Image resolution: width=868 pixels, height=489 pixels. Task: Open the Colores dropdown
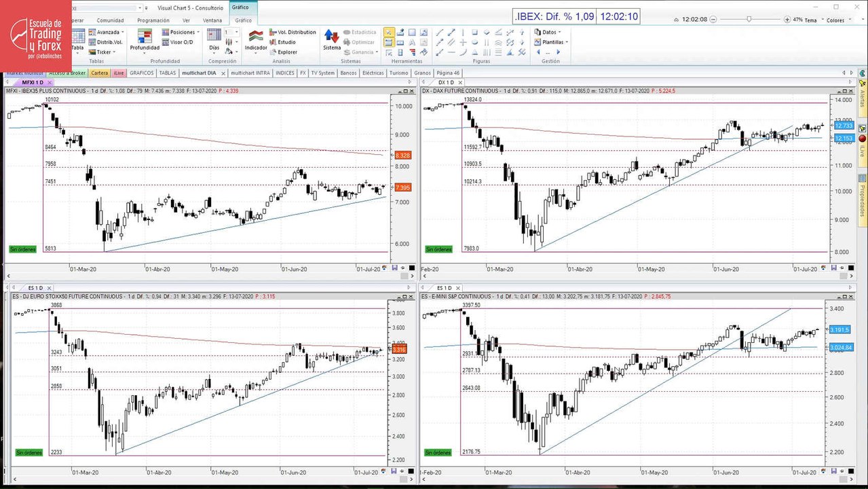click(838, 20)
